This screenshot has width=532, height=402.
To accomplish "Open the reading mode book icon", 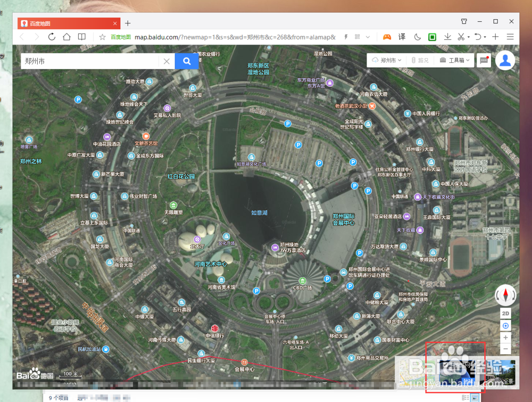I will pos(82,37).
